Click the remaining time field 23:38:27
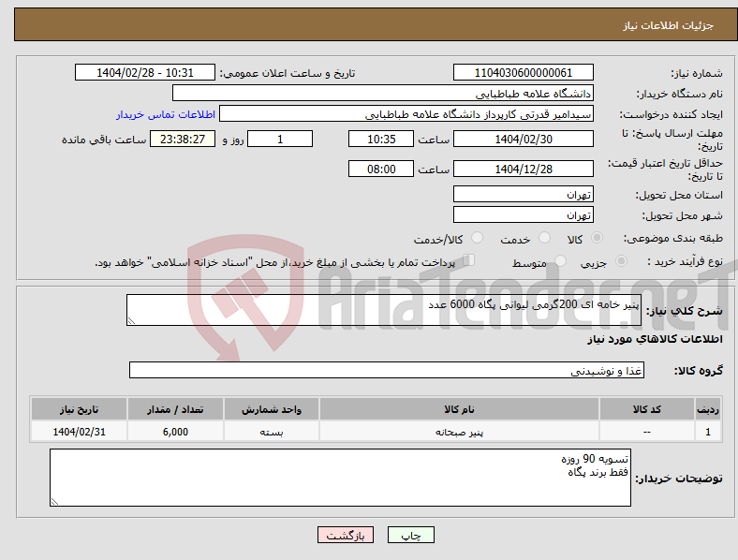The height and width of the screenshot is (560, 738). [x=183, y=139]
